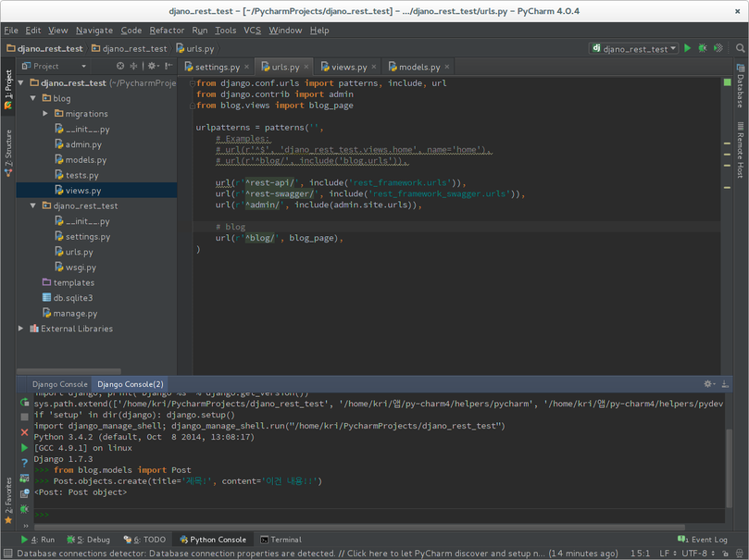Viewport: 749px width, 560px height.
Task: Click the green inspection status indicator
Action: 727,82
